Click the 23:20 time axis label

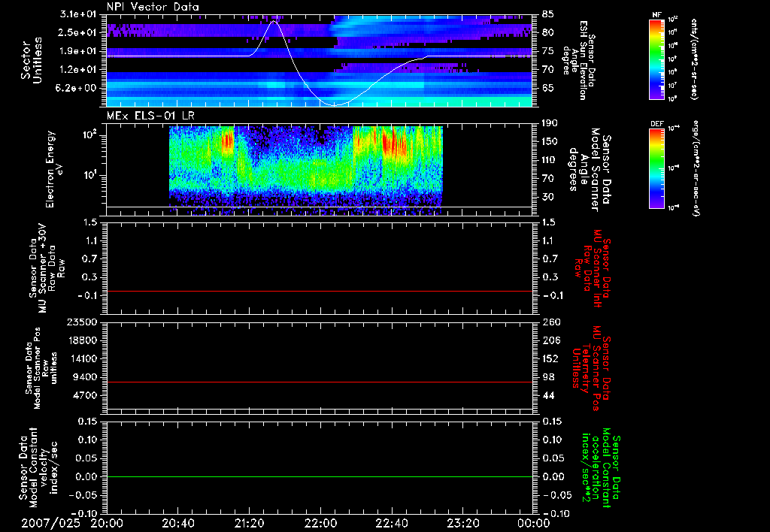(462, 523)
